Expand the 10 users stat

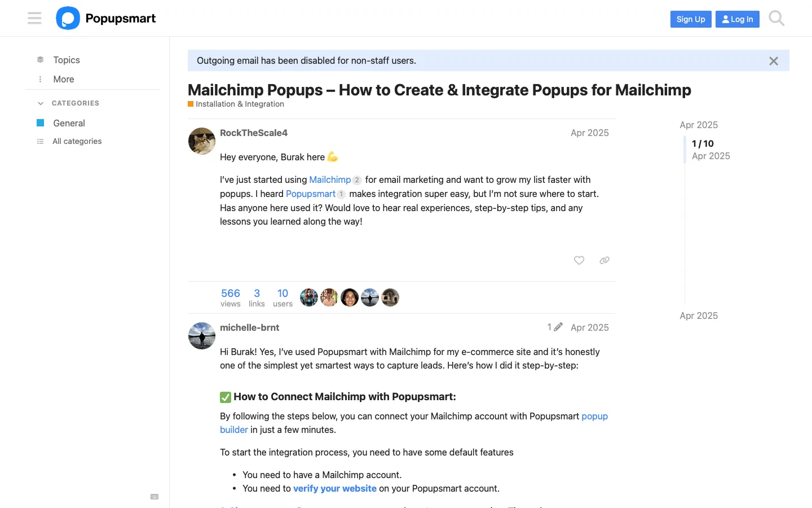point(283,297)
